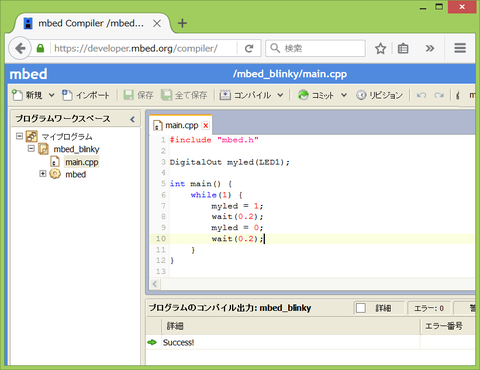480x370 pixels.
Task: Click the DigitalOut myled(LED1); line
Action: pos(230,162)
